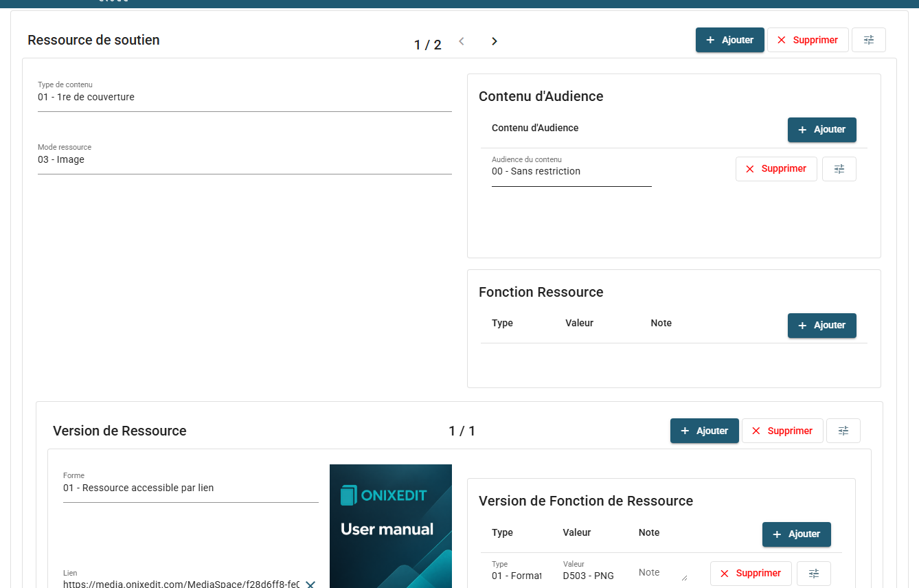The width and height of the screenshot is (919, 588).
Task: Click Supprimer in Version de Ressource header
Action: click(x=782, y=431)
